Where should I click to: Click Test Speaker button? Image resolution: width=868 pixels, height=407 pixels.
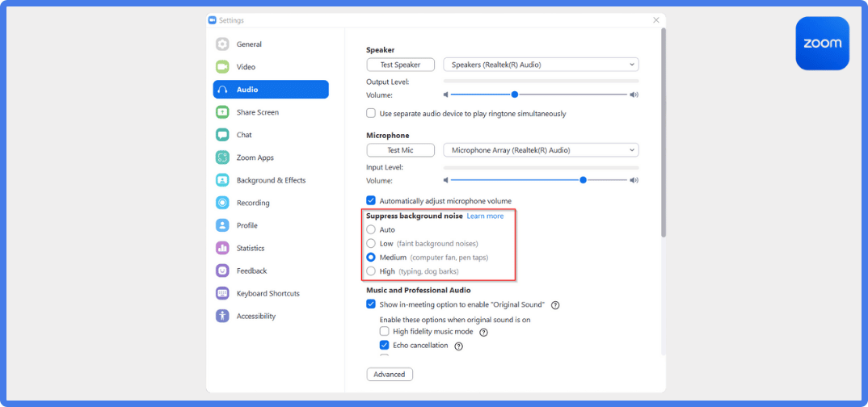(400, 65)
